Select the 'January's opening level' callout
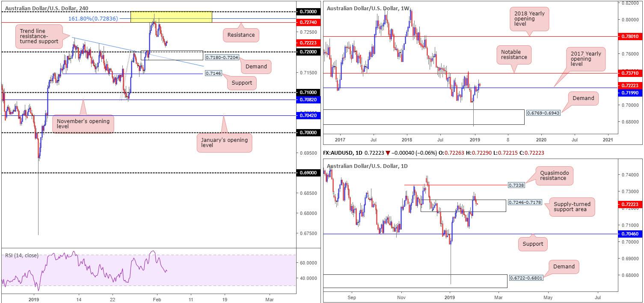This screenshot has width=644, height=303. pos(224,142)
